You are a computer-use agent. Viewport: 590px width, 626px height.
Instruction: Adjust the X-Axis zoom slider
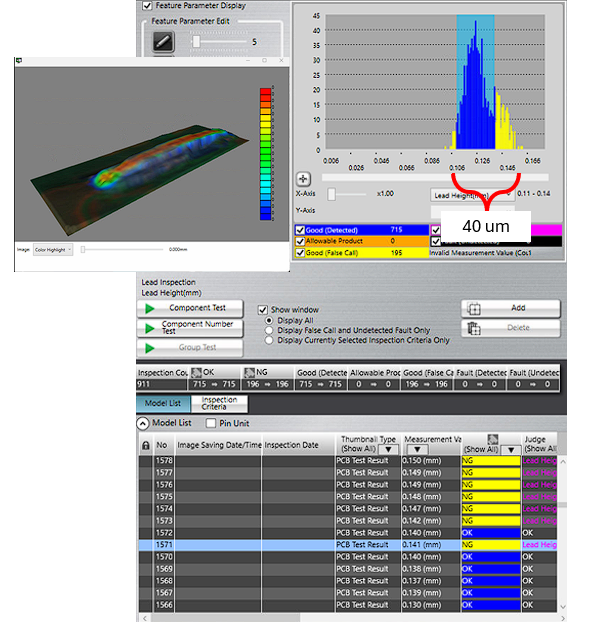331,194
